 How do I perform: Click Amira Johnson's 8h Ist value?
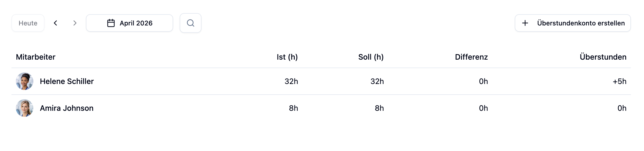coord(293,108)
